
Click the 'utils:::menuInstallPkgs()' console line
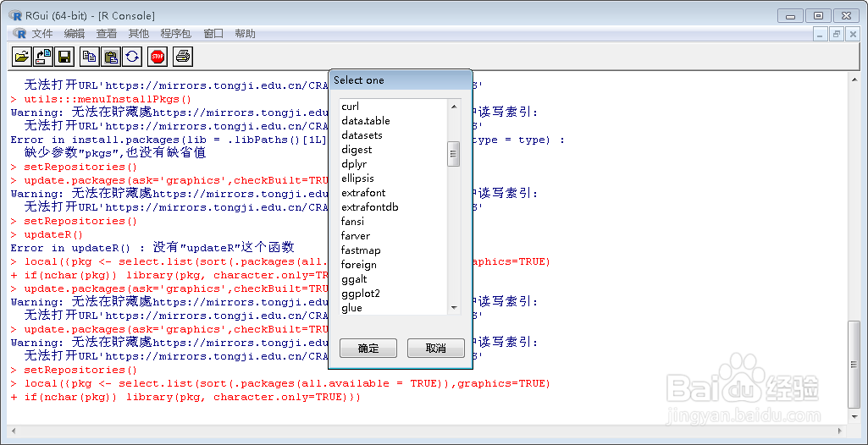pos(101,100)
